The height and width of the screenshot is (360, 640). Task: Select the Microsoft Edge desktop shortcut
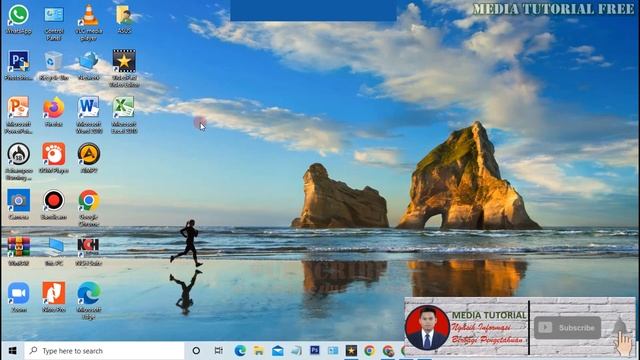point(89,301)
